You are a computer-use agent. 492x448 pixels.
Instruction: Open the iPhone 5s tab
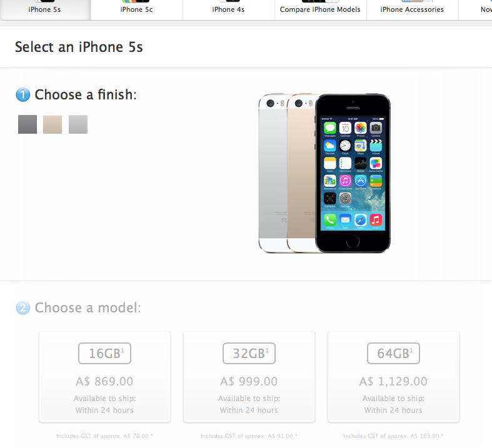[45, 10]
